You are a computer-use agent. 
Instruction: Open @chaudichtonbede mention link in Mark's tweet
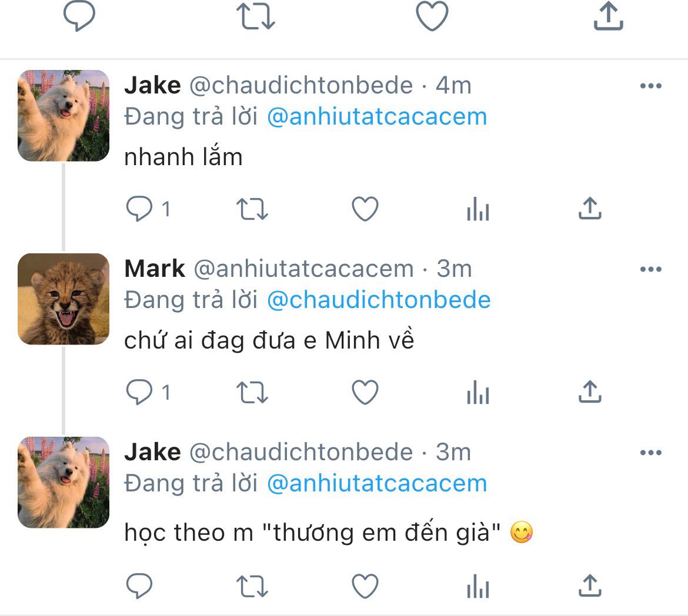(x=379, y=300)
